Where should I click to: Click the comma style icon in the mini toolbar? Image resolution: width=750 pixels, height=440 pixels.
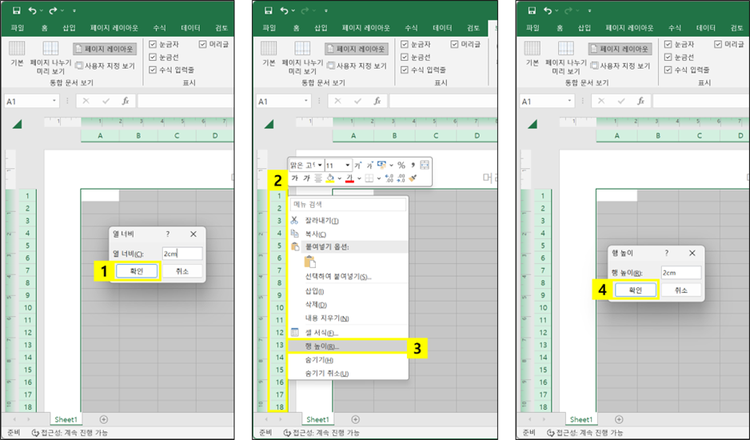click(412, 165)
